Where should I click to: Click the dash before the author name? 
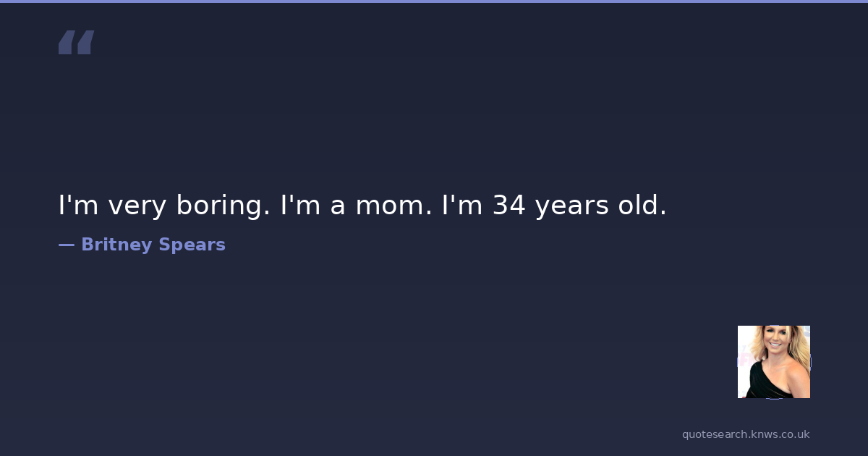[66, 245]
